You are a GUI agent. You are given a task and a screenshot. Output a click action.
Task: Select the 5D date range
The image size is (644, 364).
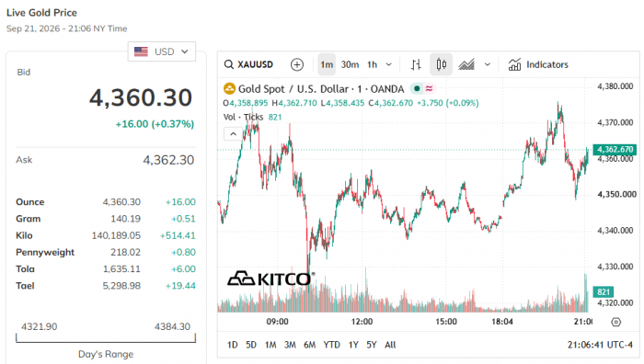point(251,345)
